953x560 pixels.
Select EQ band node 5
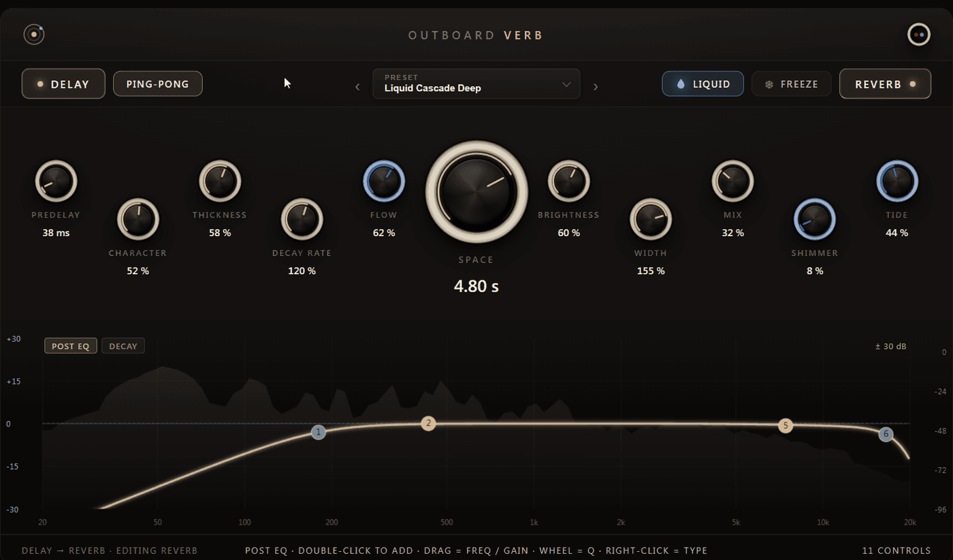pyautogui.click(x=786, y=426)
